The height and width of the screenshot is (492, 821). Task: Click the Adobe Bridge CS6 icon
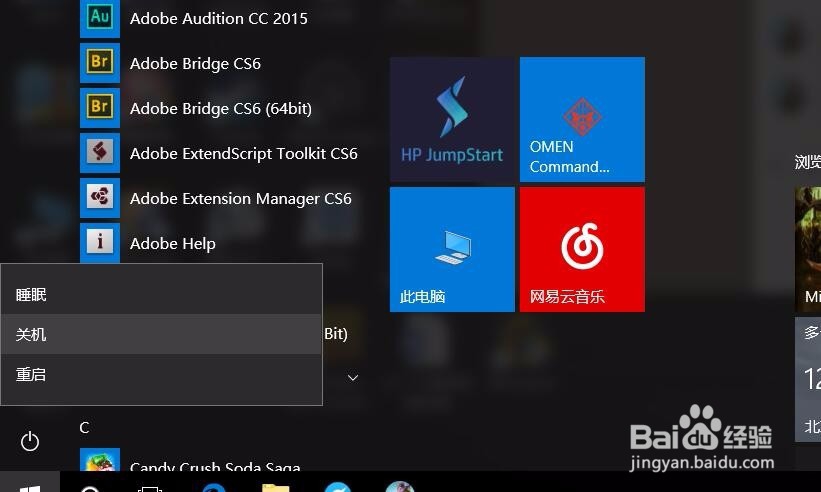pyautogui.click(x=99, y=63)
